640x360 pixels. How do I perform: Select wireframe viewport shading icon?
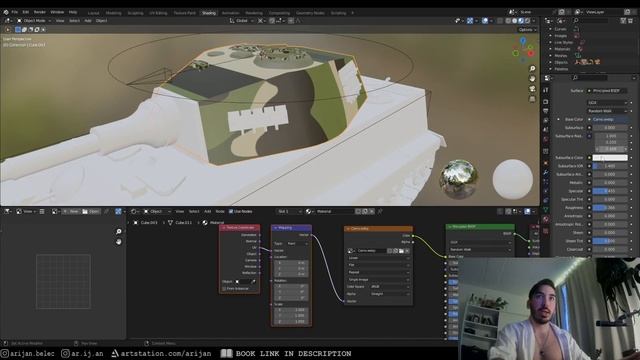[508, 20]
